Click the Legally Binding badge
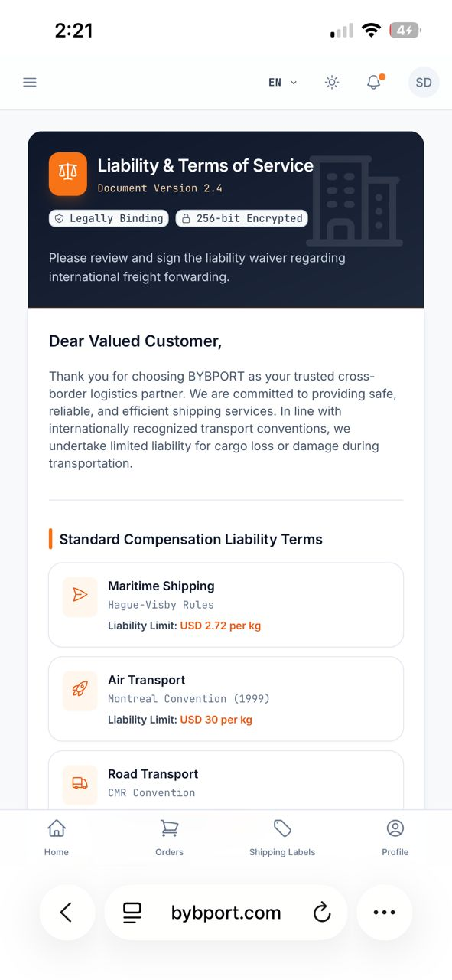 tap(109, 218)
